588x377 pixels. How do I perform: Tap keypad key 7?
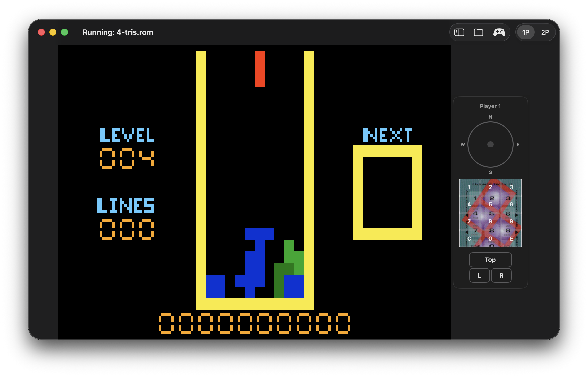(x=469, y=221)
